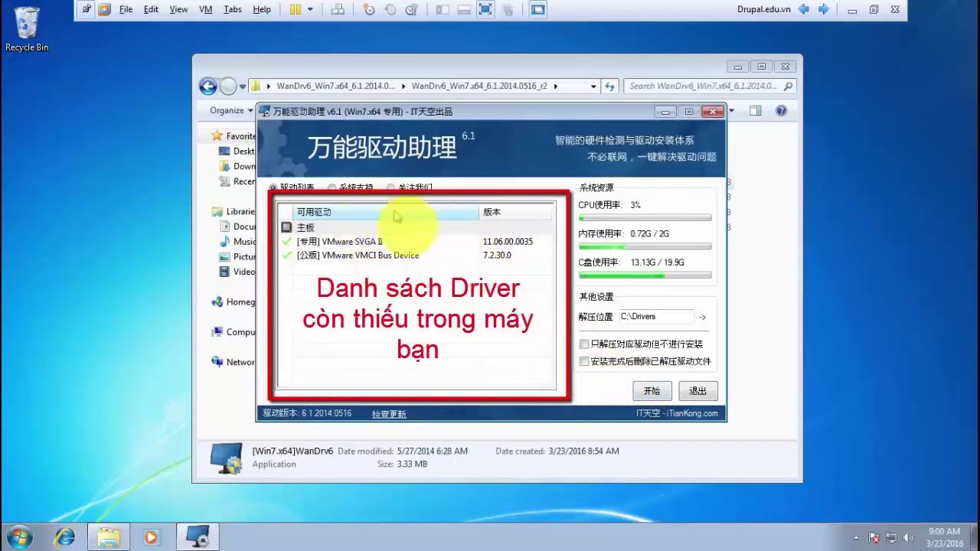Click the 内存使用率 progress bar
This screenshot has width=980, height=551.
tap(645, 246)
